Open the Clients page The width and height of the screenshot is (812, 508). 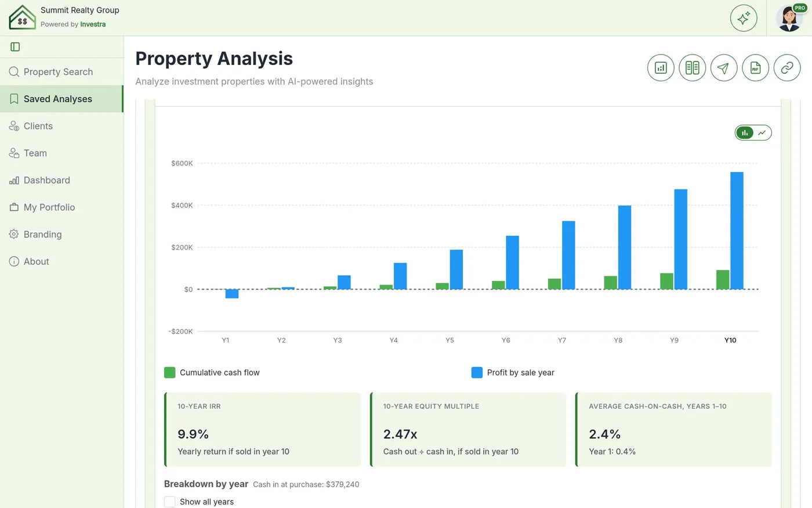point(61,126)
